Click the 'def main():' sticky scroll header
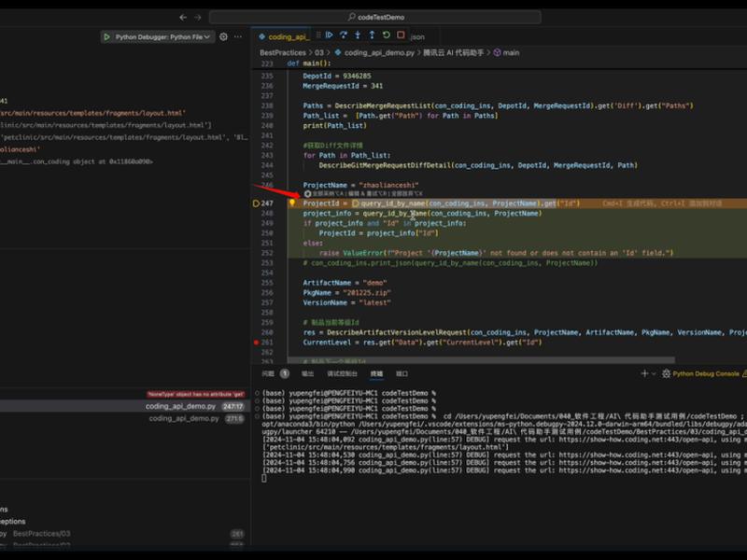Image resolution: width=747 pixels, height=560 pixels. (309, 63)
